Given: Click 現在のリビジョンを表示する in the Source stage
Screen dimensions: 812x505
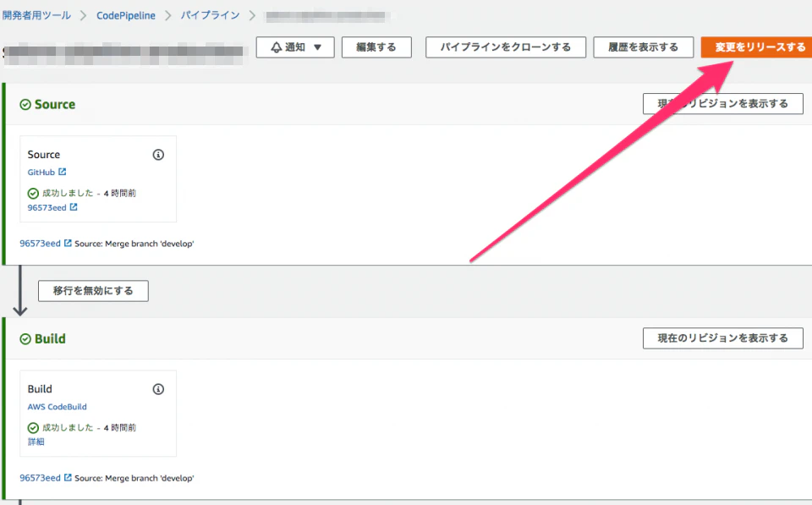Looking at the screenshot, I should click(723, 103).
